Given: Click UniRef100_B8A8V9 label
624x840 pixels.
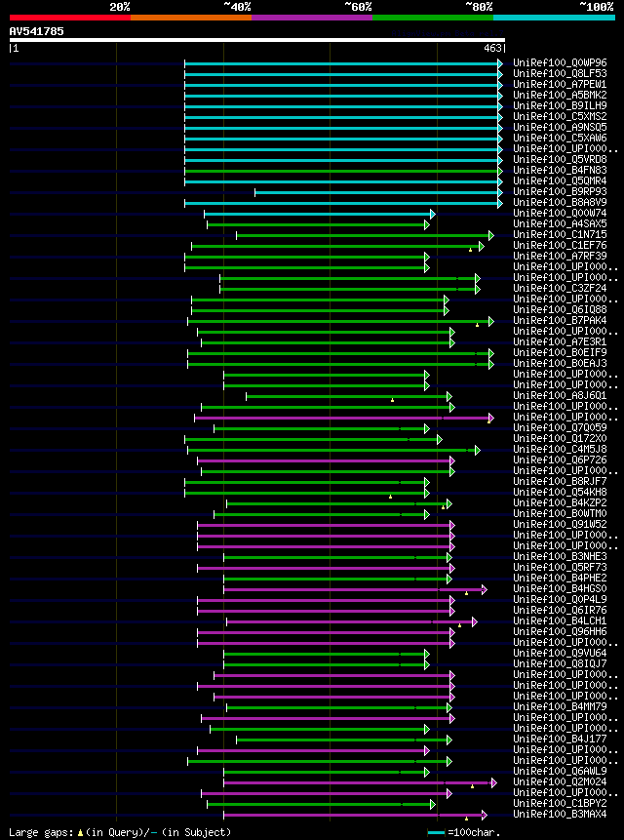Looking at the screenshot, I should point(560,203).
